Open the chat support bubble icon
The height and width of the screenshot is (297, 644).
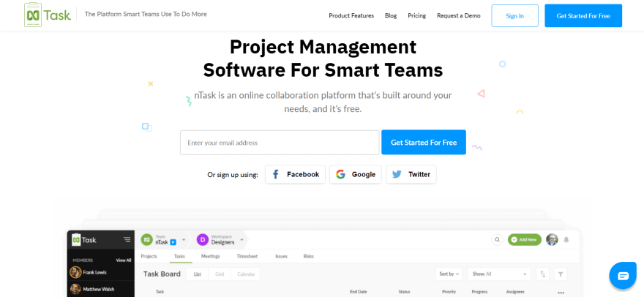pyautogui.click(x=623, y=276)
